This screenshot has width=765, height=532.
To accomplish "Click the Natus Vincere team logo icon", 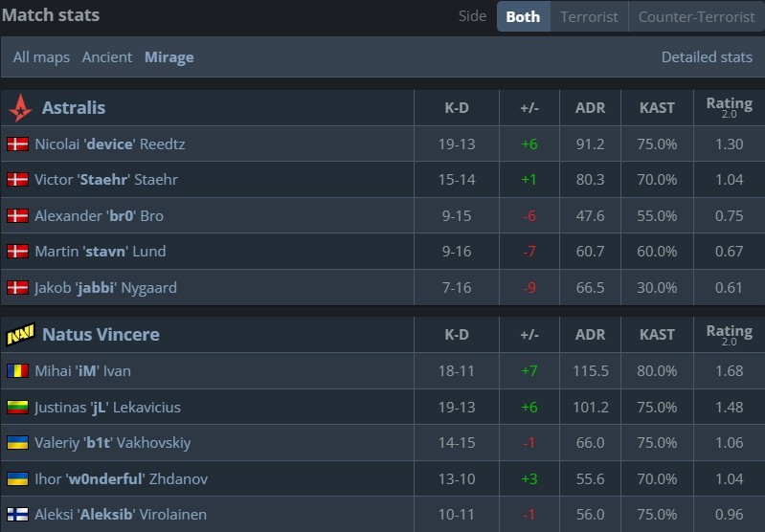I will pyautogui.click(x=20, y=335).
